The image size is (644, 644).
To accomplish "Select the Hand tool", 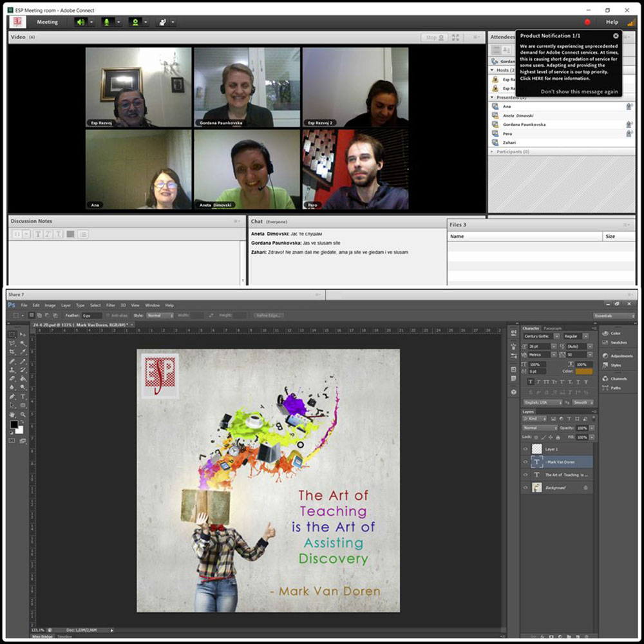I will (x=12, y=415).
